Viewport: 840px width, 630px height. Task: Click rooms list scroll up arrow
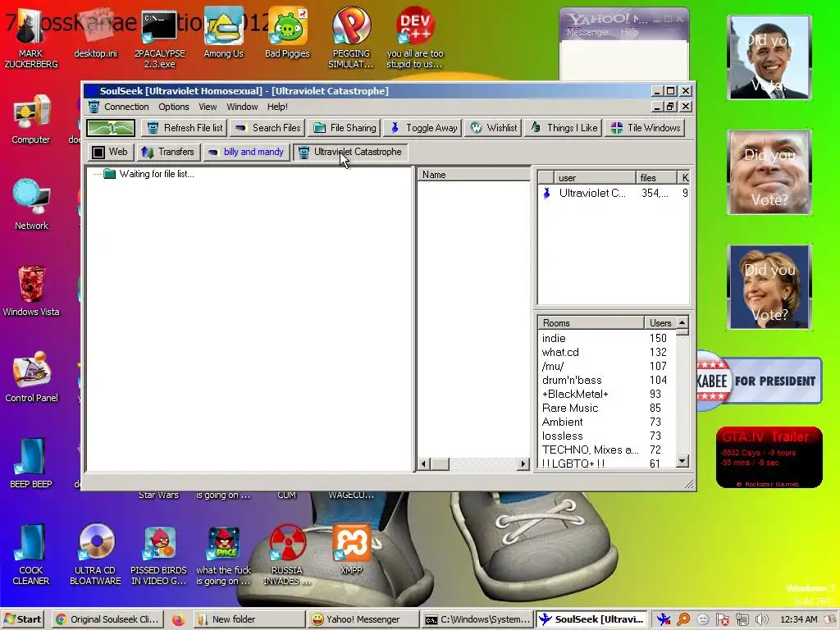682,322
